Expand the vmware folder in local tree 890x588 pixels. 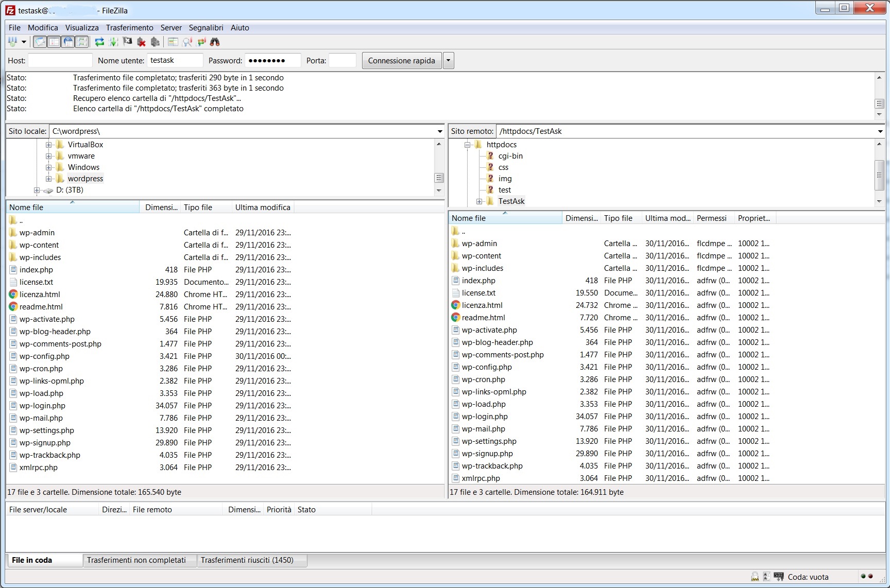(x=49, y=156)
